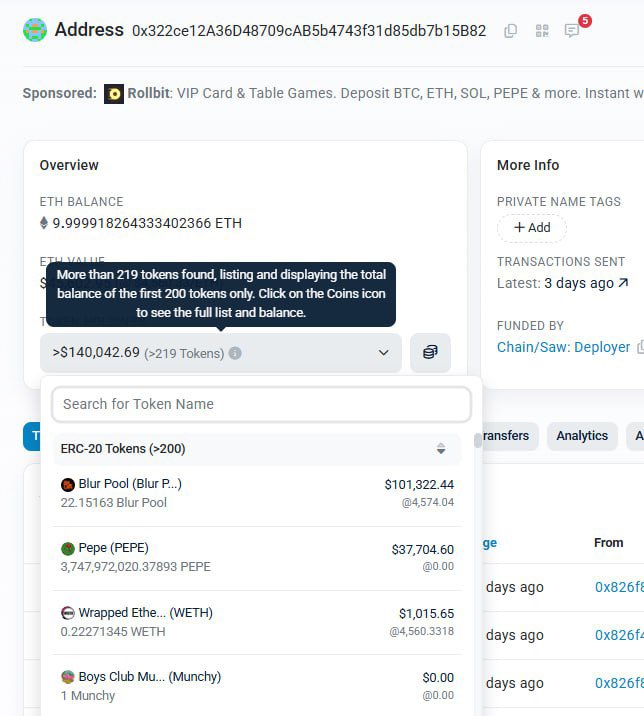Screen dimensions: 644x716
Task: Open latest transaction sent 3 days ago
Action: coord(586,283)
